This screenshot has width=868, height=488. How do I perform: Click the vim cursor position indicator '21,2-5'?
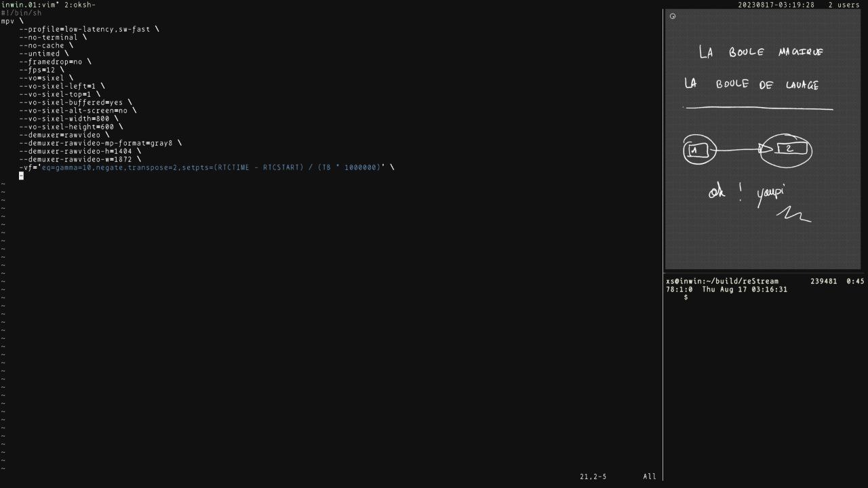click(593, 476)
